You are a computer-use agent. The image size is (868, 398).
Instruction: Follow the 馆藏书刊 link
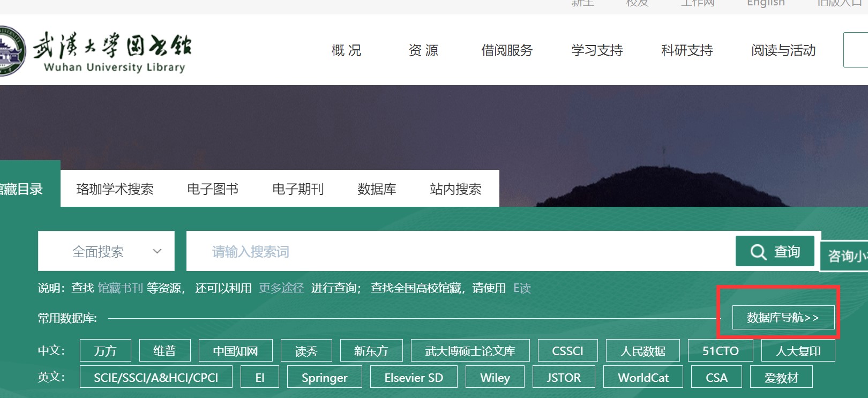(x=120, y=288)
